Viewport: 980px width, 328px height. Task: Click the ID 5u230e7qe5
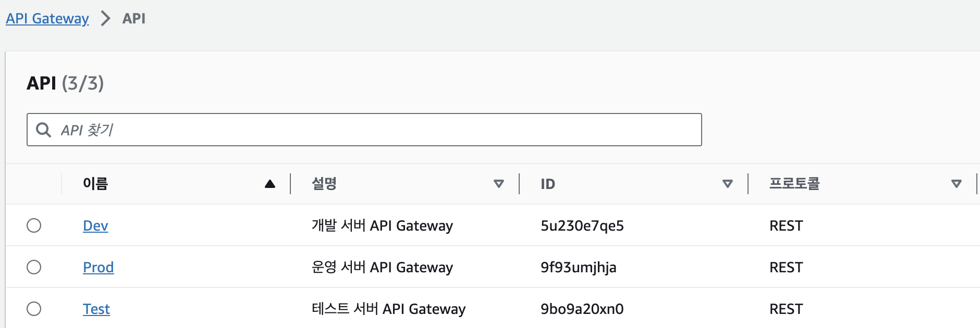582,225
